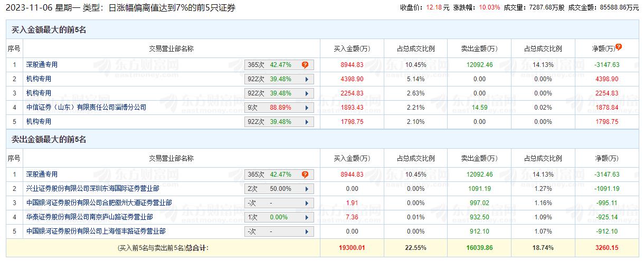Open 机构专用 link with buy amount 1798.75
The image size is (644, 261).
coord(39,122)
